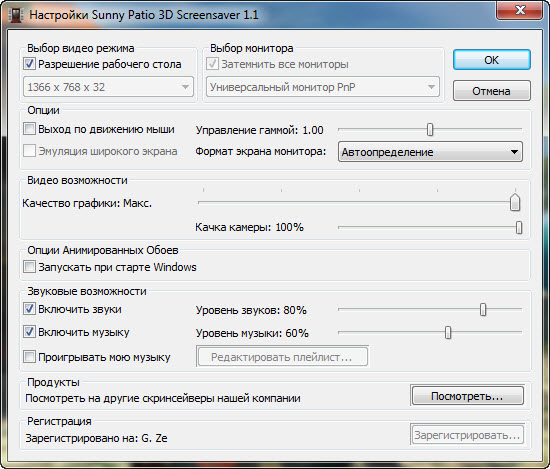Click the Управление гаммой slider handle

tap(430, 129)
